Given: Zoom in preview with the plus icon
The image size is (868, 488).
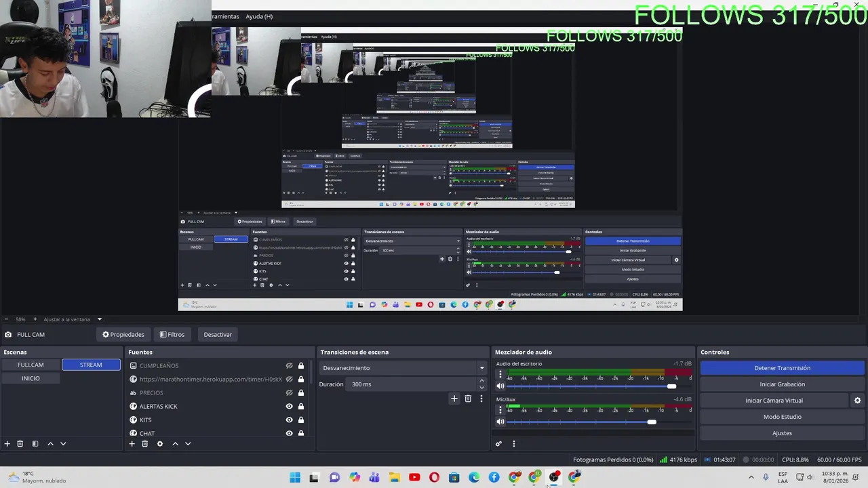Looking at the screenshot, I should (x=35, y=319).
